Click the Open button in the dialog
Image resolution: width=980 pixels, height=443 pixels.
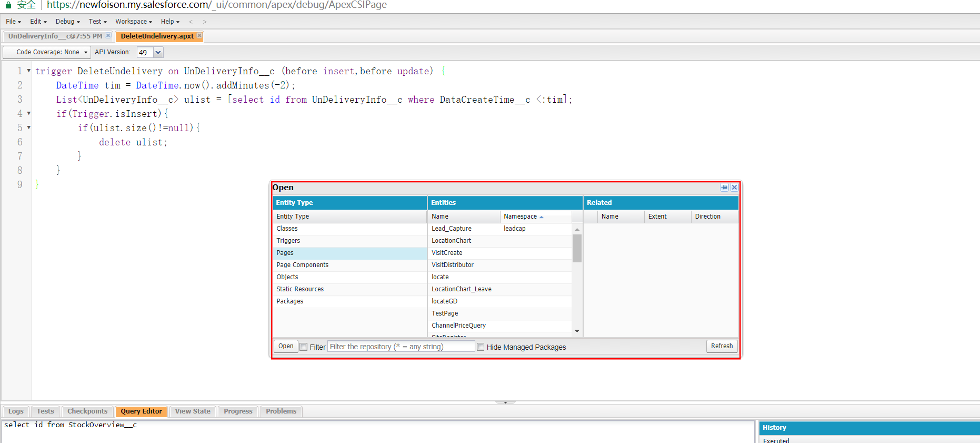(x=286, y=346)
